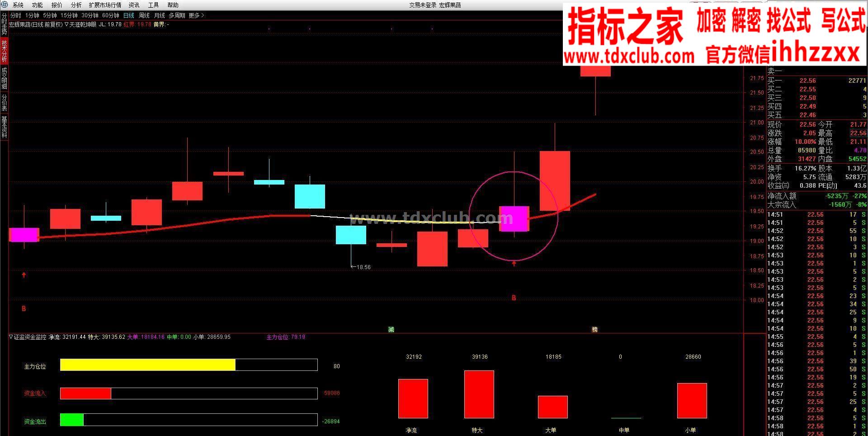Open the 分时走势 side tab
Screen dimensions: 868x436
(4, 24)
